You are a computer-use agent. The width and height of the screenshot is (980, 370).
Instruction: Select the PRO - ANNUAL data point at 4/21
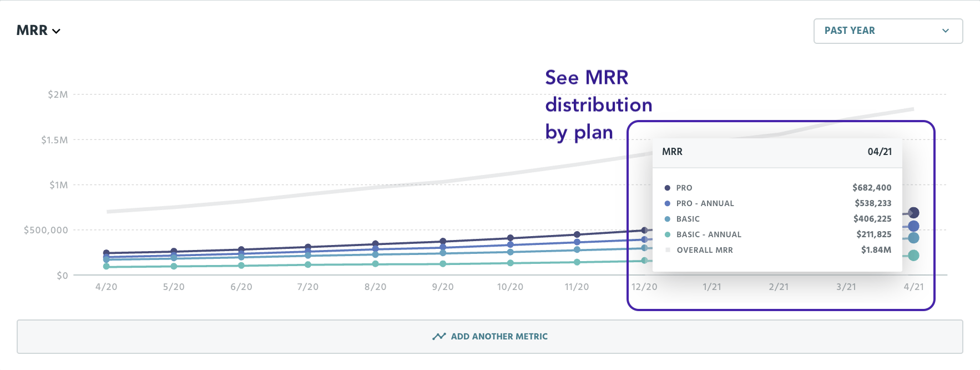pos(913,226)
